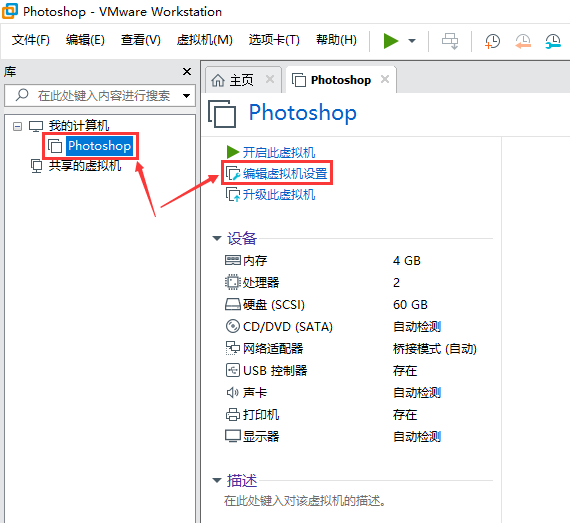Image resolution: width=570 pixels, height=523 pixels.
Task: Close the 主页 tab
Action: coord(270,79)
